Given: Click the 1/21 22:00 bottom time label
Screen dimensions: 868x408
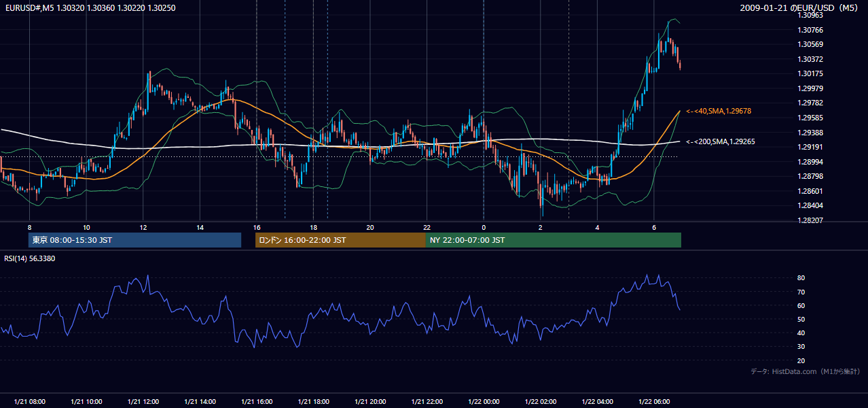Looking at the screenshot, I should 427,402.
